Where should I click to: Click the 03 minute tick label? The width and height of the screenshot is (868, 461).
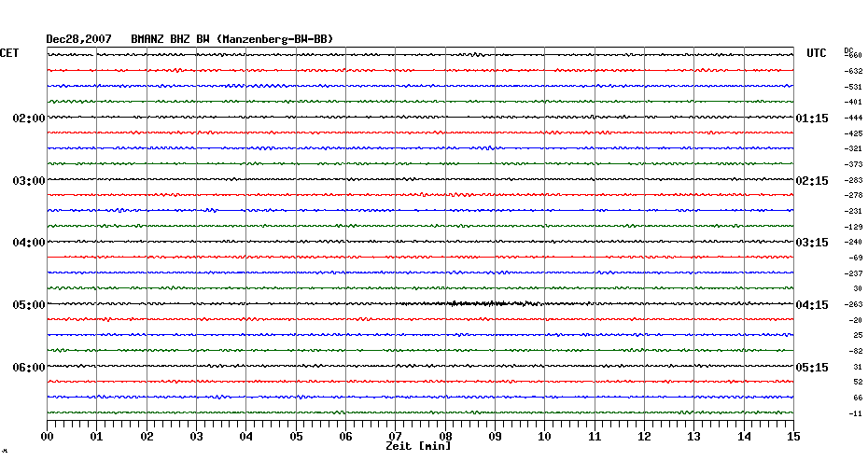197,436
